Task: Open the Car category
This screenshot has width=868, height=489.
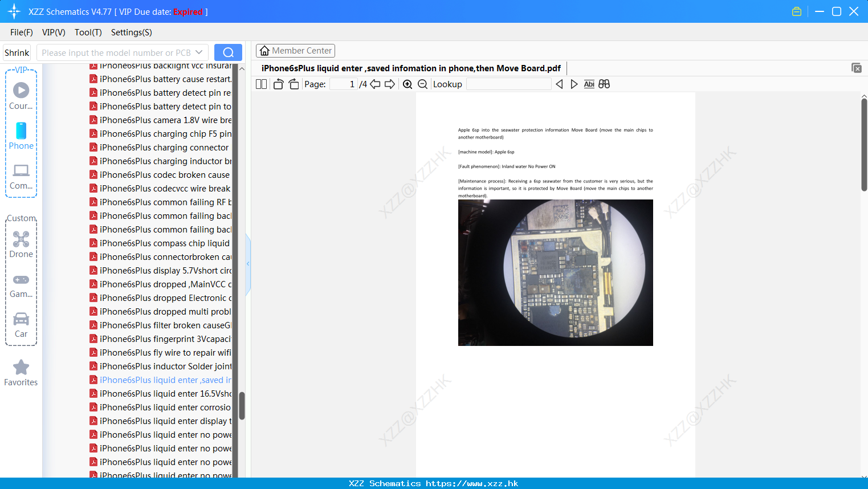Action: point(21,325)
